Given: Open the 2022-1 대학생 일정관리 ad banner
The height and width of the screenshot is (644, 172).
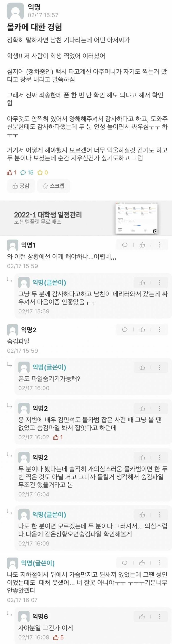Looking at the screenshot, I should point(86,218).
